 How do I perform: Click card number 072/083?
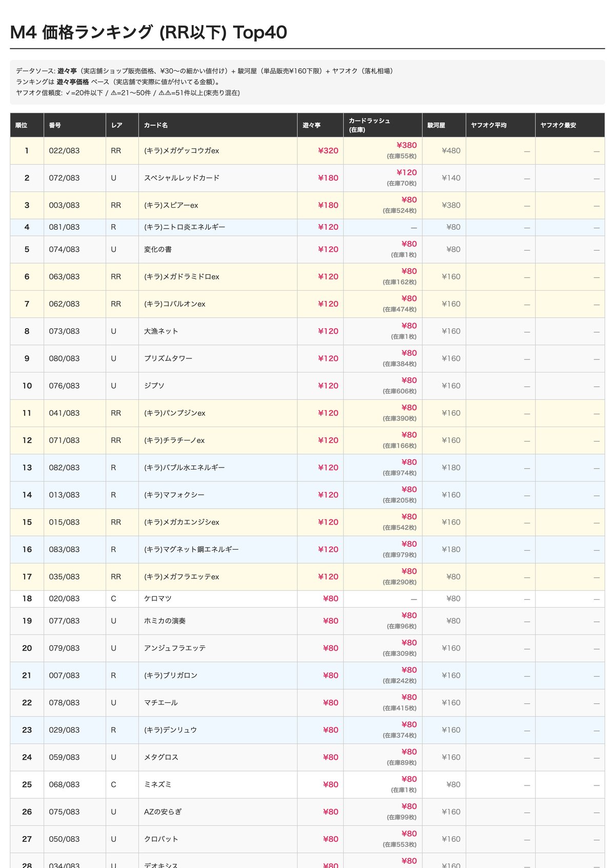[64, 178]
